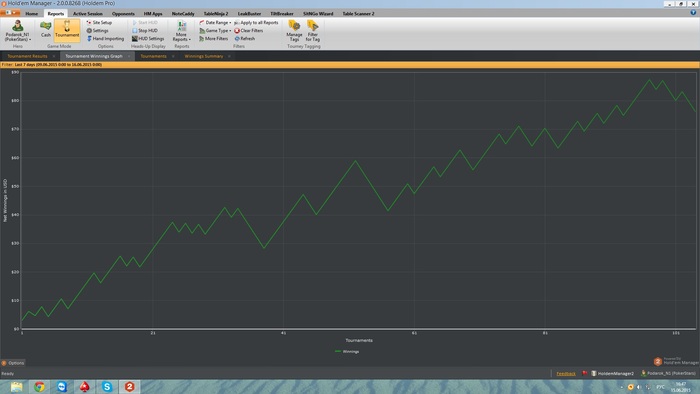Click the Holdem Manager 2 taskbar icon
Screen dimensions: 700x394
pyautogui.click(x=129, y=386)
